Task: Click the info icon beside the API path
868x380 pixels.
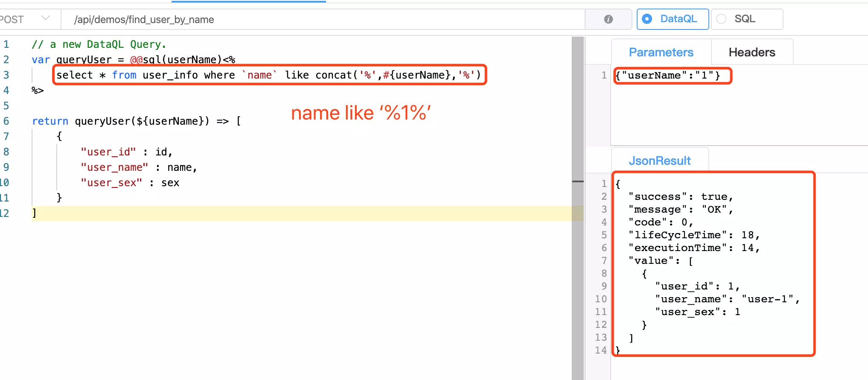Action: pos(609,19)
